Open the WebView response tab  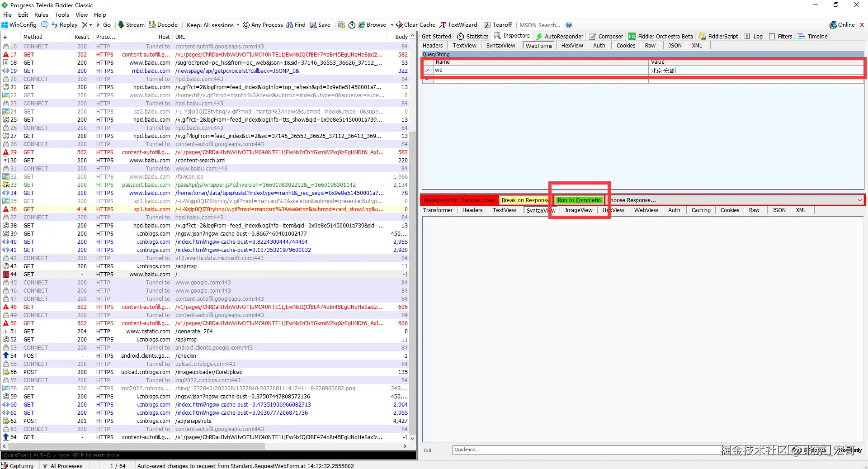tap(646, 210)
